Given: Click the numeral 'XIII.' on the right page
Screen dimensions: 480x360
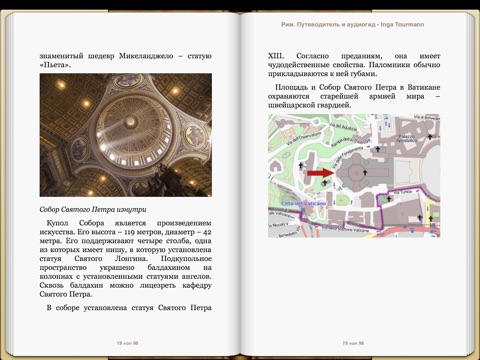Looking at the screenshot, I should click(276, 56).
